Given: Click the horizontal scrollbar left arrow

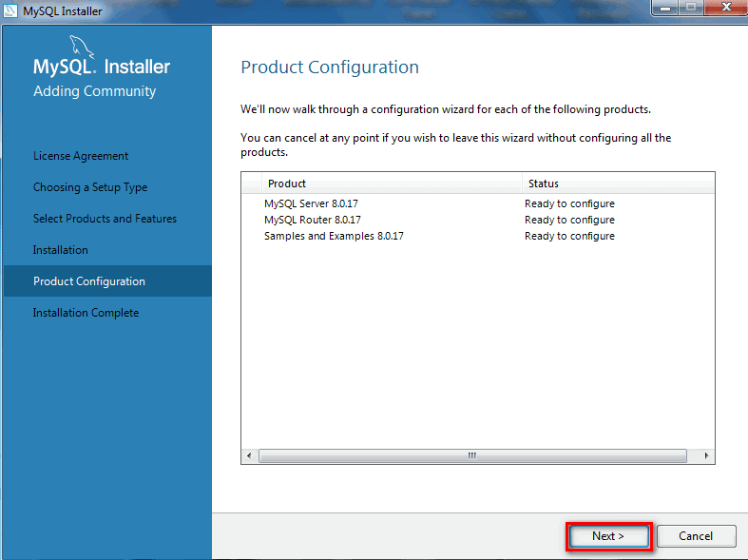Looking at the screenshot, I should (x=249, y=455).
